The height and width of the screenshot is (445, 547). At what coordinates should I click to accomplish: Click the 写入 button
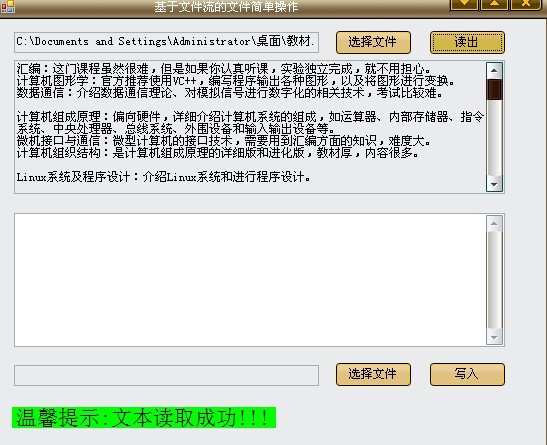coord(467,374)
